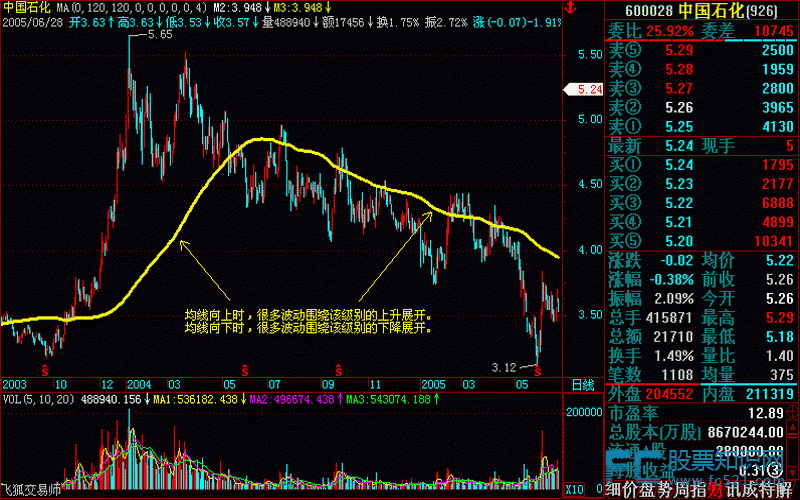Click the 委差 value 10745
This screenshot has width=800, height=500.
[773, 31]
